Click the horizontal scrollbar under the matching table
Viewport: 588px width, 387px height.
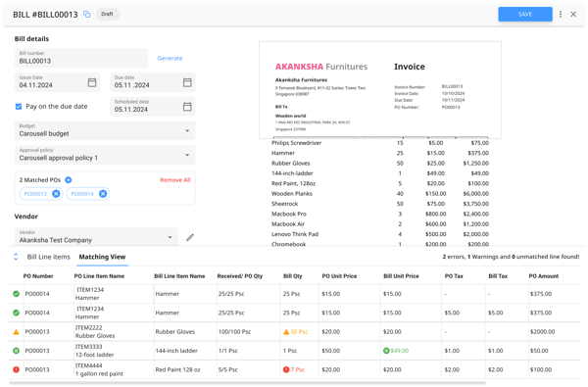click(x=248, y=383)
